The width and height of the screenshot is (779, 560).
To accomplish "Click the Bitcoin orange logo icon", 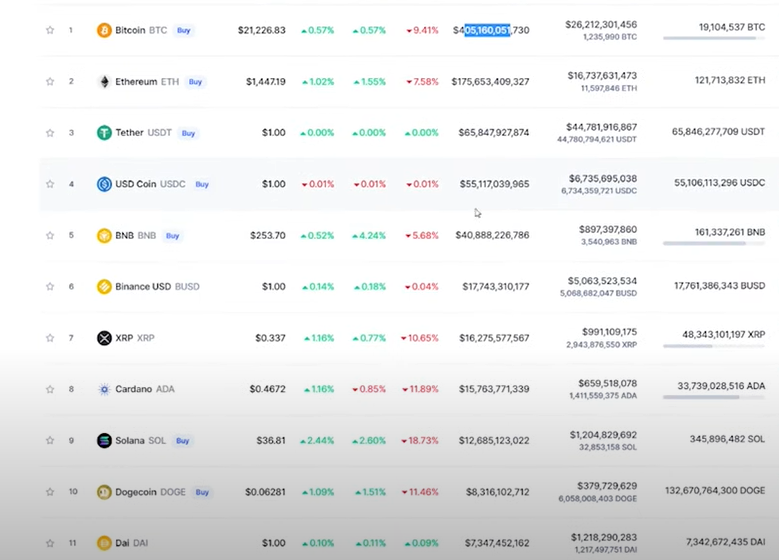I will point(104,30).
